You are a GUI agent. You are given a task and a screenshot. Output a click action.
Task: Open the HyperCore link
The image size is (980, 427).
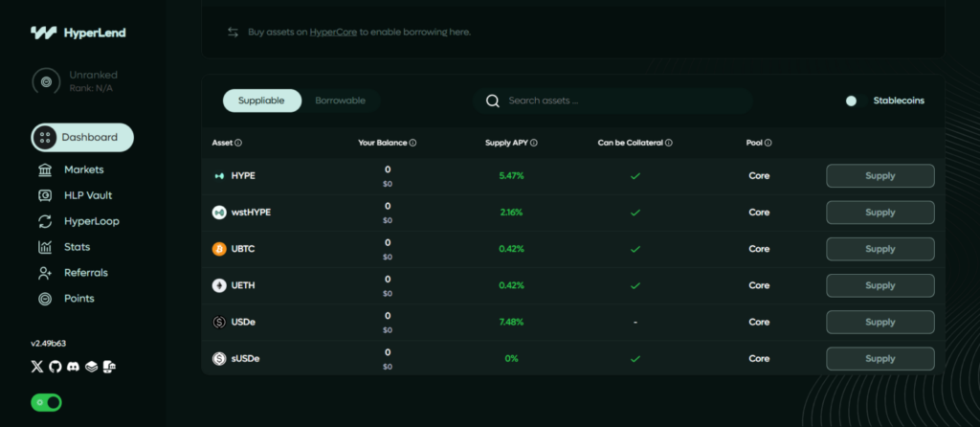[333, 32]
